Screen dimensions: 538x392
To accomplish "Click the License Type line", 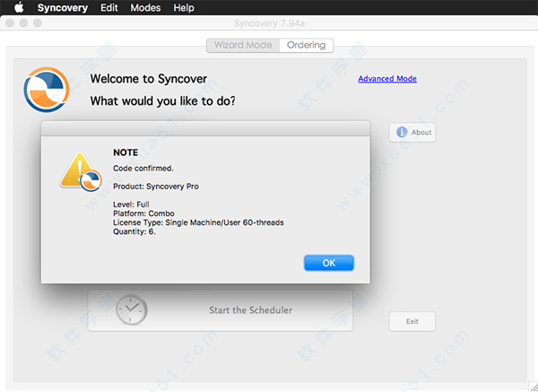I will [199, 222].
